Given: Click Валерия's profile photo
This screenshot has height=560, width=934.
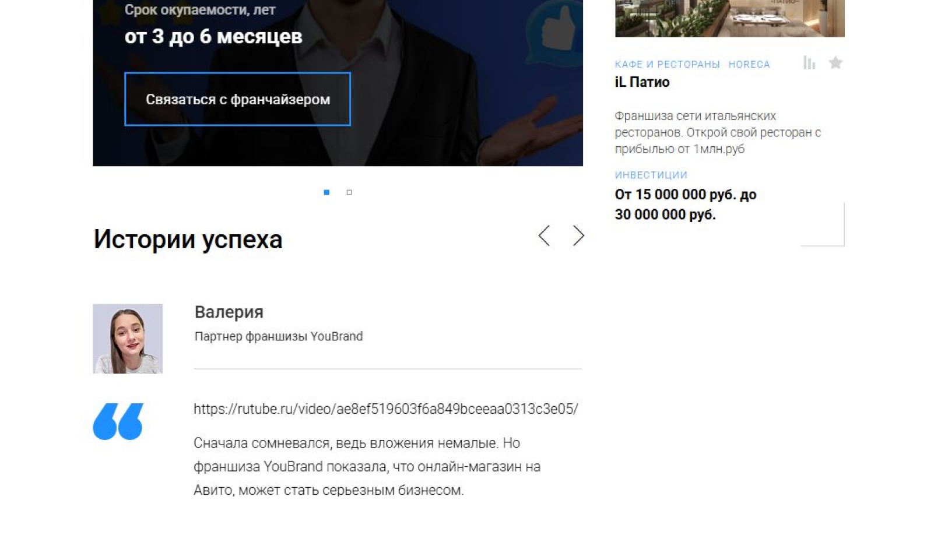Looking at the screenshot, I should [128, 339].
